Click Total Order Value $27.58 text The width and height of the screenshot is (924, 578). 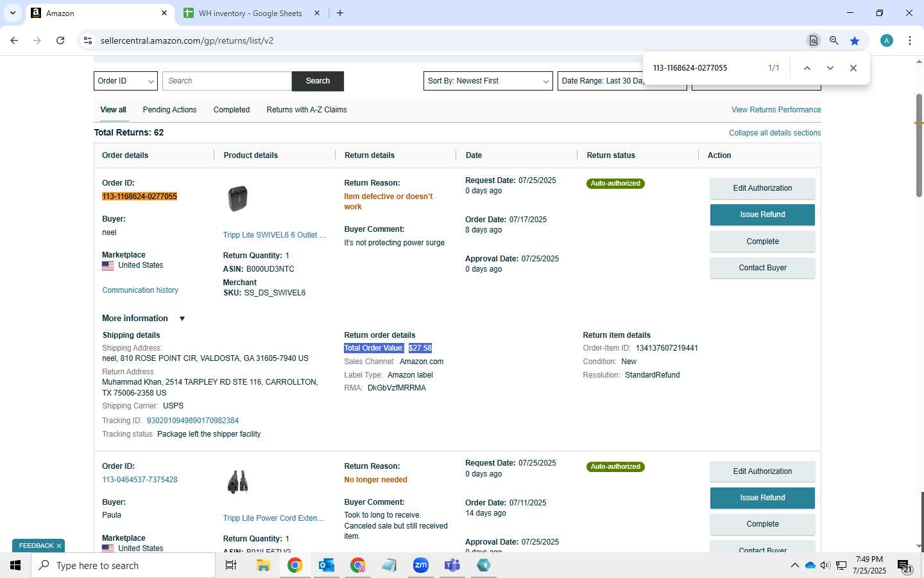click(x=388, y=348)
